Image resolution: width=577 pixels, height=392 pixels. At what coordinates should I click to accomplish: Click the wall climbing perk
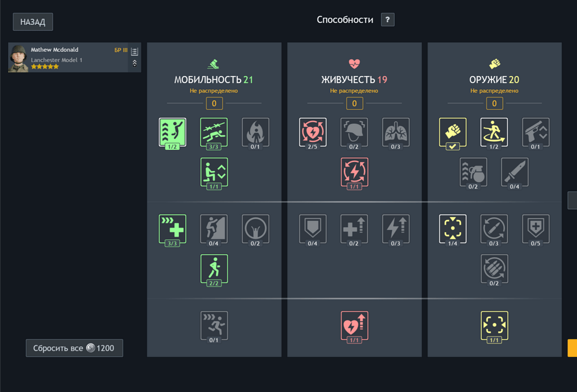tap(214, 229)
